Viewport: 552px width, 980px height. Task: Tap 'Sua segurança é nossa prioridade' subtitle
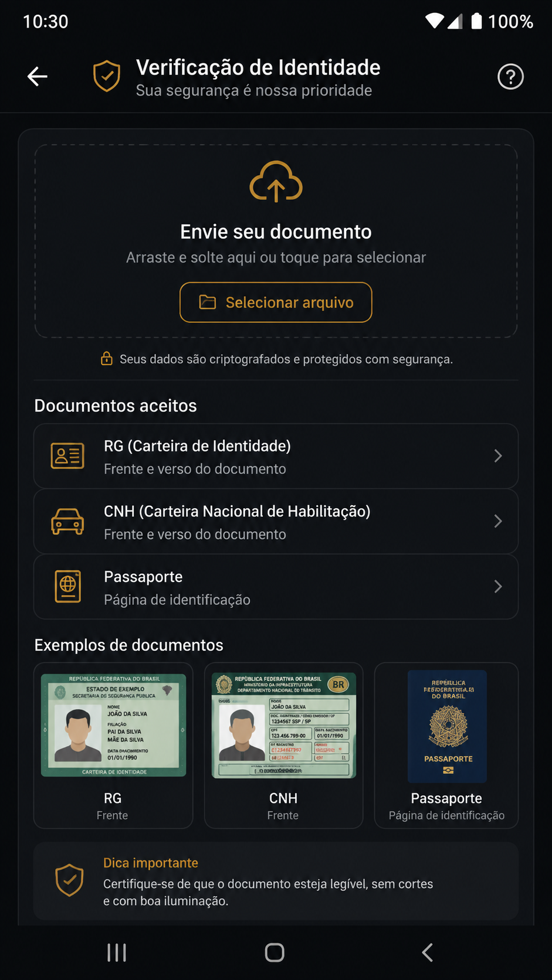[x=254, y=90]
